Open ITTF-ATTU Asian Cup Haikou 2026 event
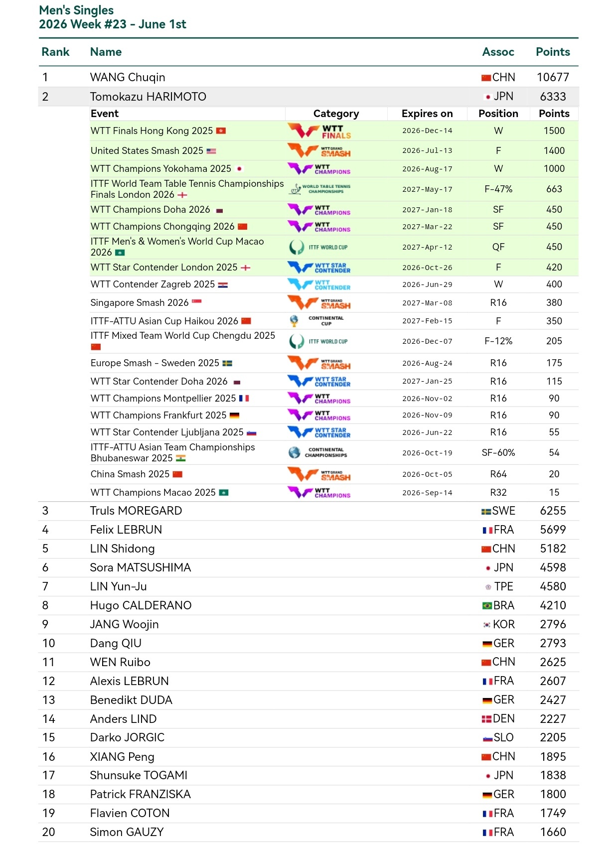 point(164,321)
